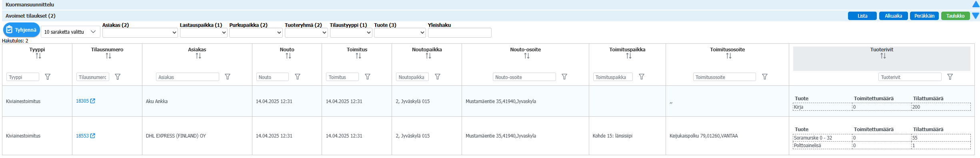Sort by Nouto-osoite column arrows
The width and height of the screenshot is (980, 158).
tap(527, 56)
